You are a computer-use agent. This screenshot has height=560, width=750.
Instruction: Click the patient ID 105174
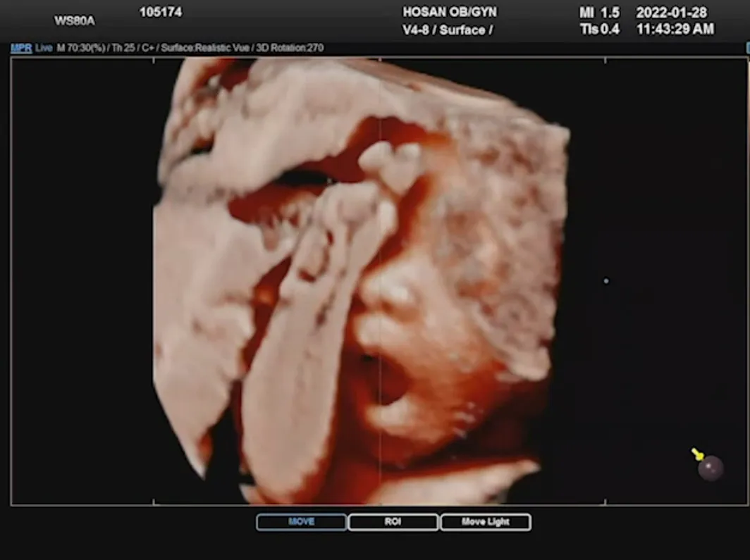coord(161,12)
